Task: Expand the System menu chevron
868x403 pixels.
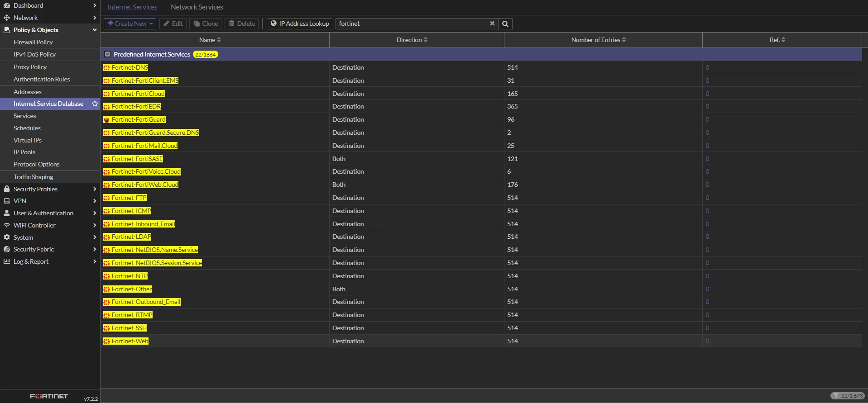Action: [94, 237]
